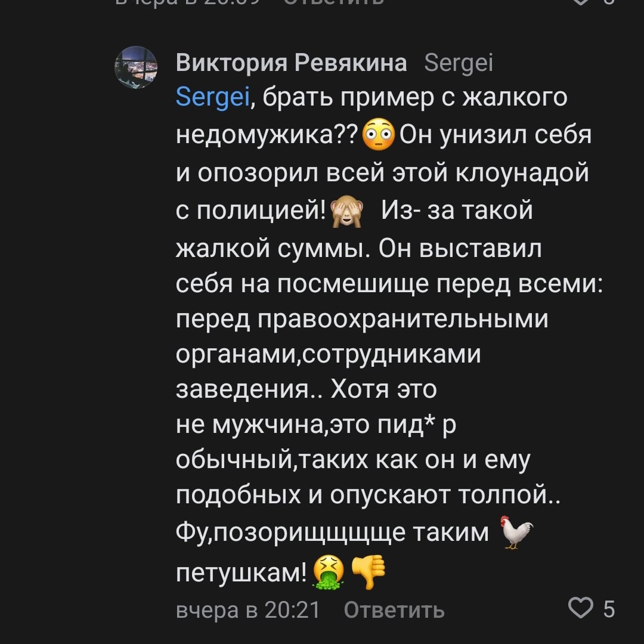Click the like count of top comment

point(609,2)
